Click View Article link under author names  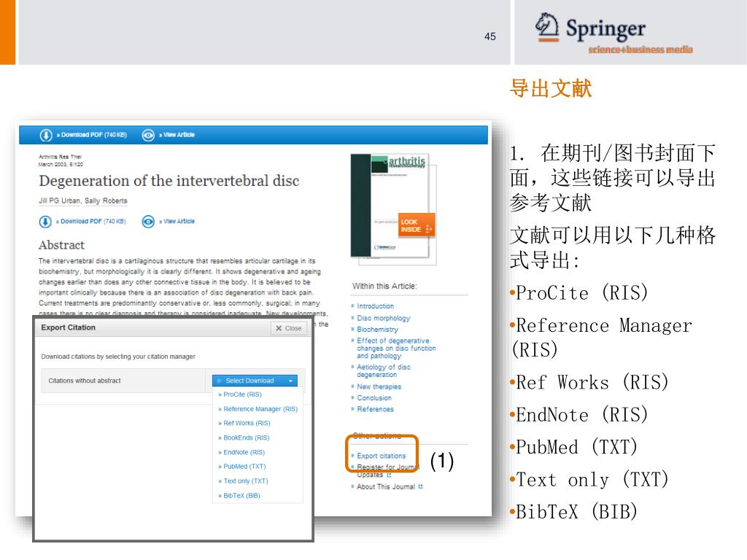click(177, 222)
